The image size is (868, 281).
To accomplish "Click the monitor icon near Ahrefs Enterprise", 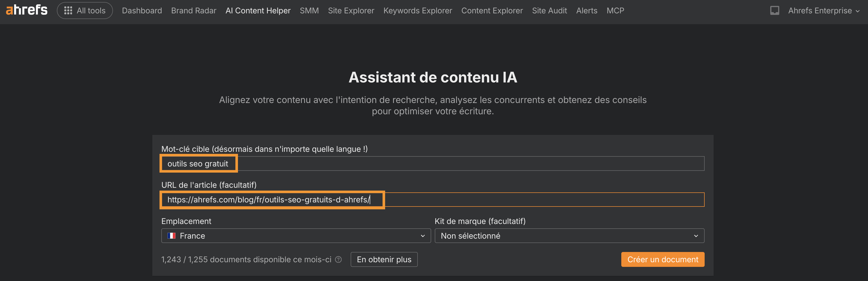I will [x=774, y=11].
